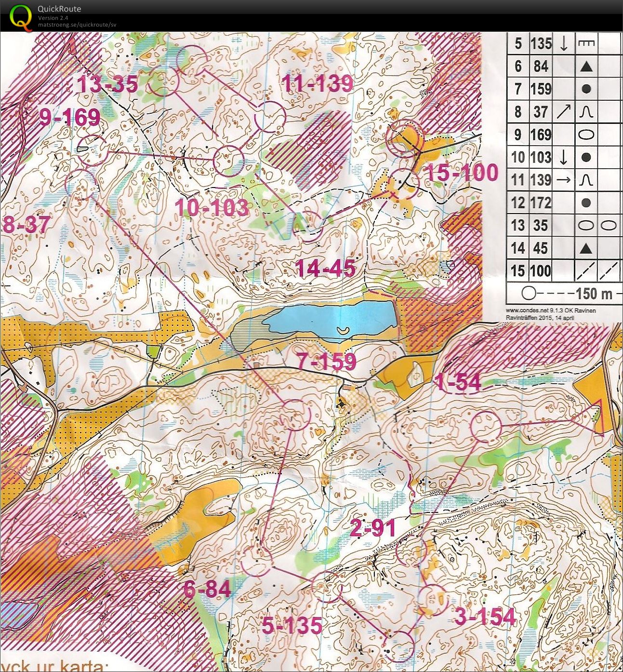Click the ellipse symbol in table row 9
This screenshot has height=672, width=623.
pyautogui.click(x=586, y=134)
